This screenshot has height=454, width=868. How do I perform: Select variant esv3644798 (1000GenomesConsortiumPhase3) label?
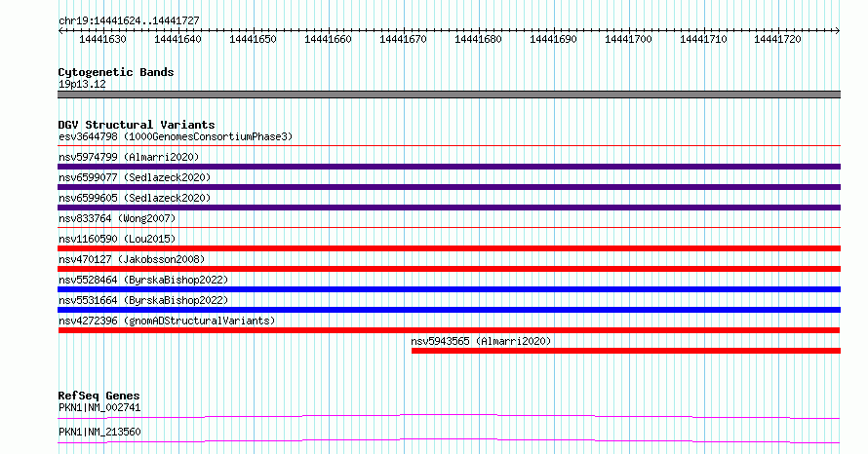[x=176, y=136]
